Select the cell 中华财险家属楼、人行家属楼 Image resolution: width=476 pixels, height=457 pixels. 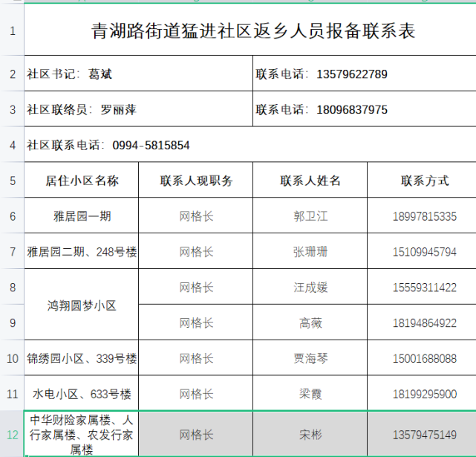tap(82, 434)
